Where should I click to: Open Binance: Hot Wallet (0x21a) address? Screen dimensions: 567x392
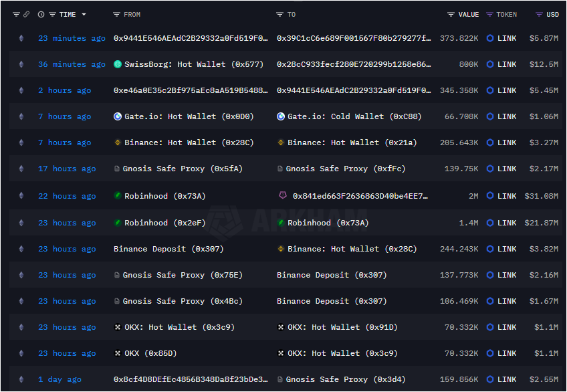352,142
